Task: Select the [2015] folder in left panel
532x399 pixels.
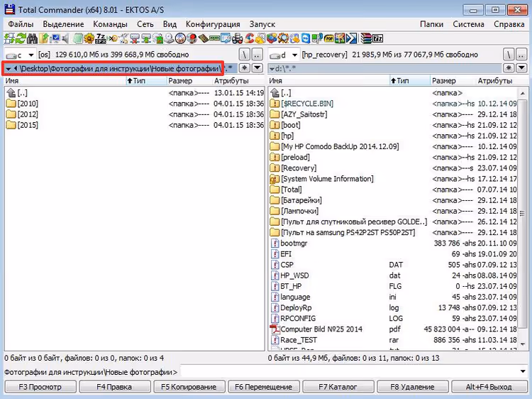Action: point(22,125)
